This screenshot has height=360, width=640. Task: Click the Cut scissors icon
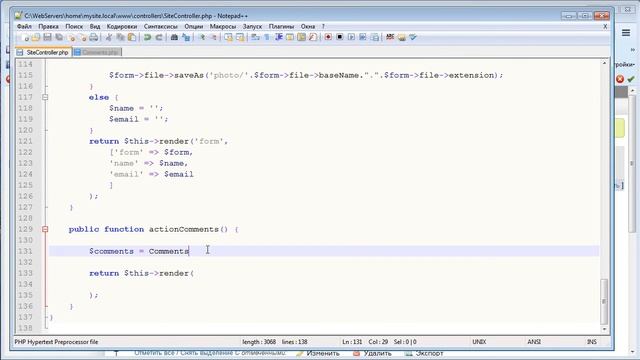pos(109,38)
